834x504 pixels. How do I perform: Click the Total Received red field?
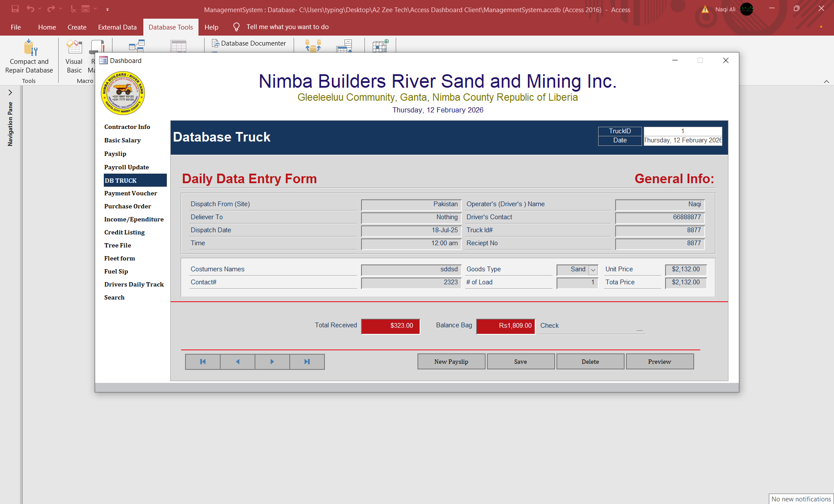pos(391,326)
